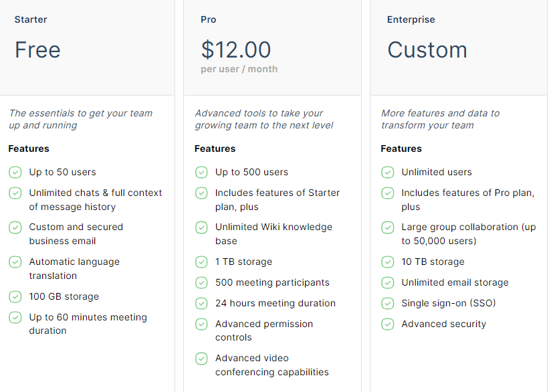549x392 pixels.
Task: Click the checkmark next to 500 meeting participants
Action: point(201,283)
